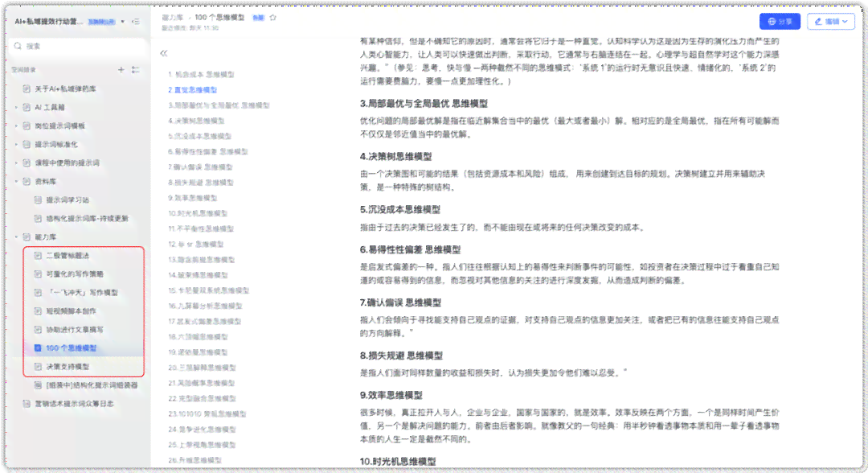
Task: Click heading 9.效率思维模型 in document
Action: tap(391, 396)
